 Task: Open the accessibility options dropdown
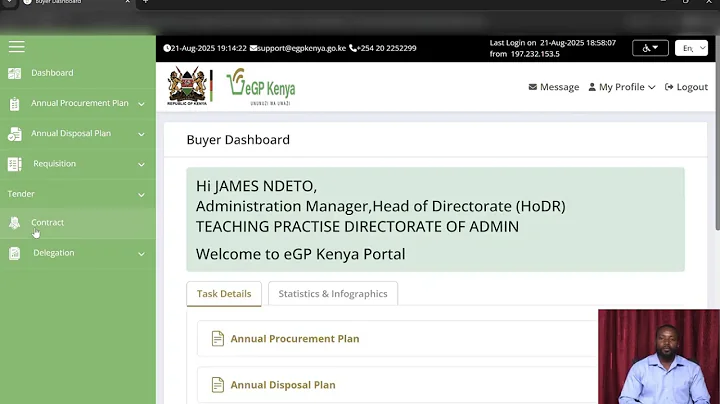650,48
